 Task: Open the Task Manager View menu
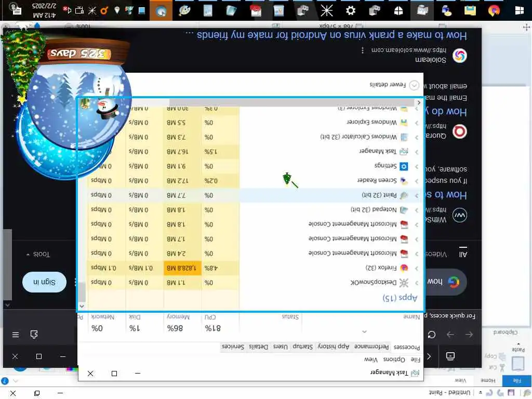point(371,360)
